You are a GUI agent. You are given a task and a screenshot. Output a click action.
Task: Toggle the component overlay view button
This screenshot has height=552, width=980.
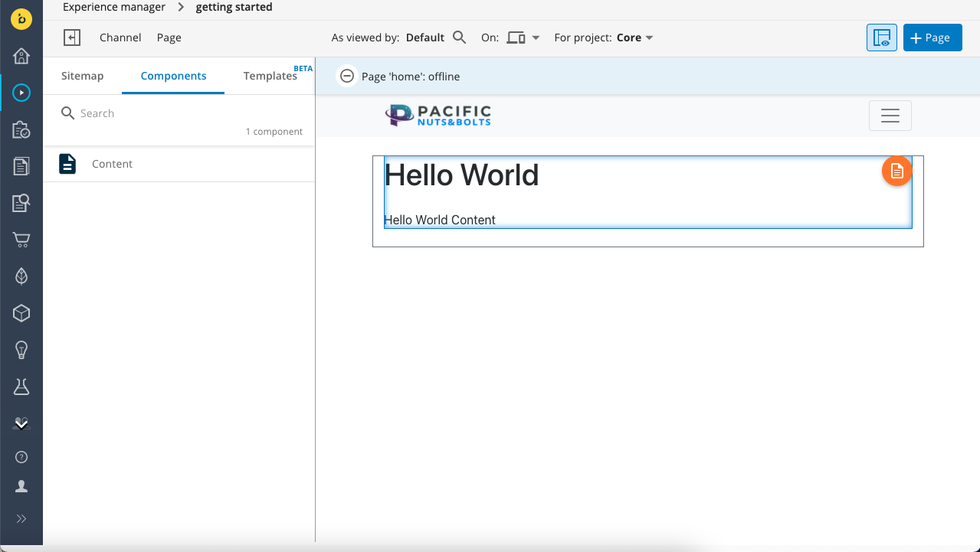point(881,38)
